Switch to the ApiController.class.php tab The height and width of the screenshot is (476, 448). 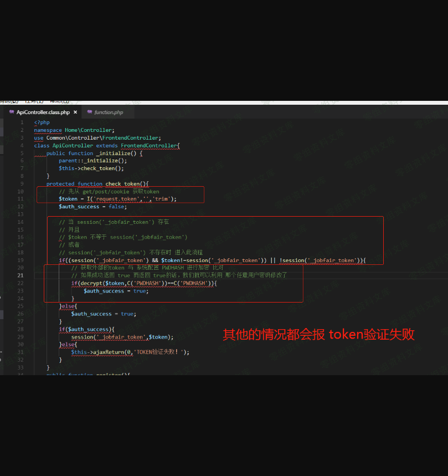43,112
